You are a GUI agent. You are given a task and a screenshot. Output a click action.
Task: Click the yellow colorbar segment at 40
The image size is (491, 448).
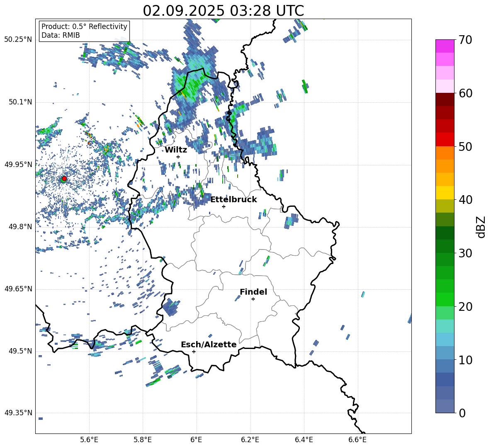[445, 193]
